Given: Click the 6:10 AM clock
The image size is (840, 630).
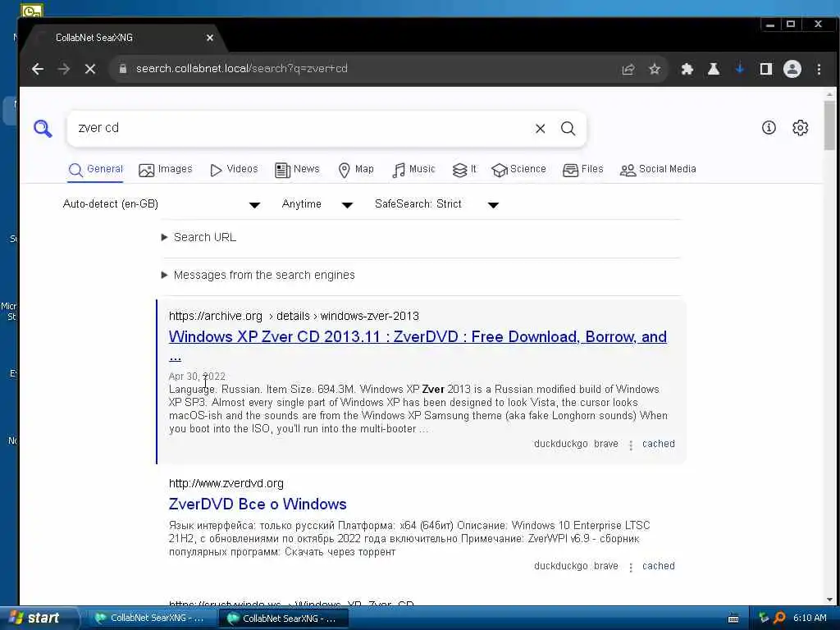Looking at the screenshot, I should (810, 618).
